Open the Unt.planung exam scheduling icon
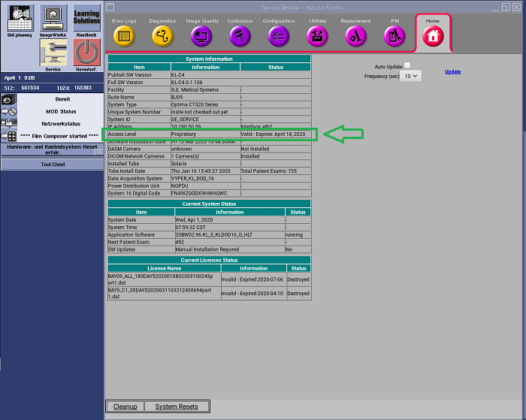The width and height of the screenshot is (526, 420). point(18,19)
